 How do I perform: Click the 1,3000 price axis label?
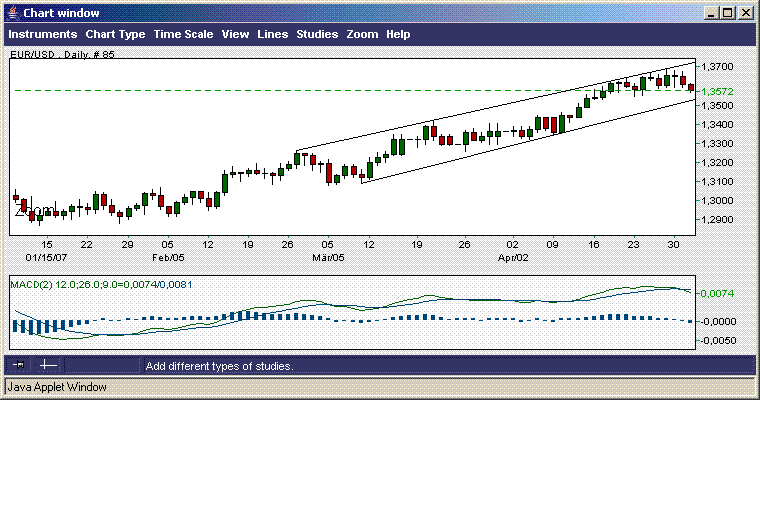click(x=717, y=201)
